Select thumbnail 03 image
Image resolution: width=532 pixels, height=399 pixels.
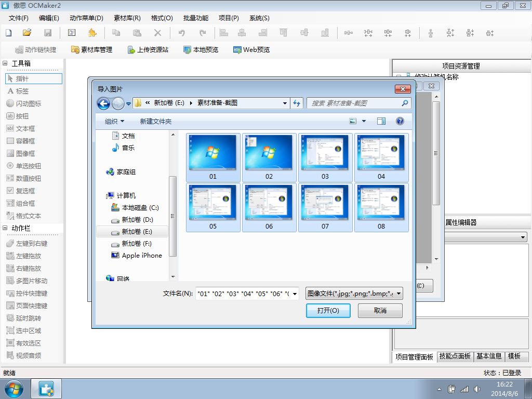click(325, 157)
